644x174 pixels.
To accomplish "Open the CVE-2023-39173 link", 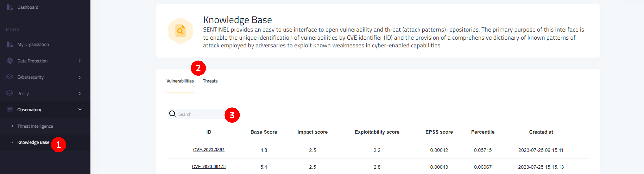I will click(209, 167).
